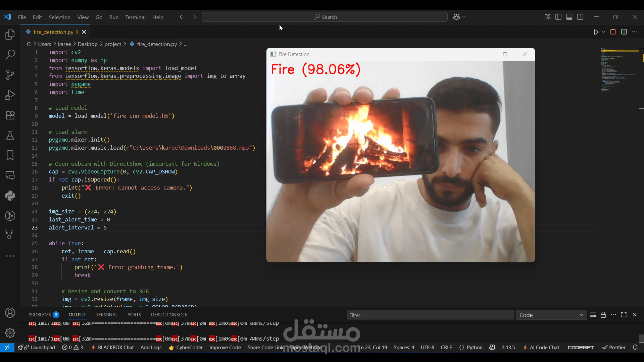Open the Python extension view

click(10, 196)
